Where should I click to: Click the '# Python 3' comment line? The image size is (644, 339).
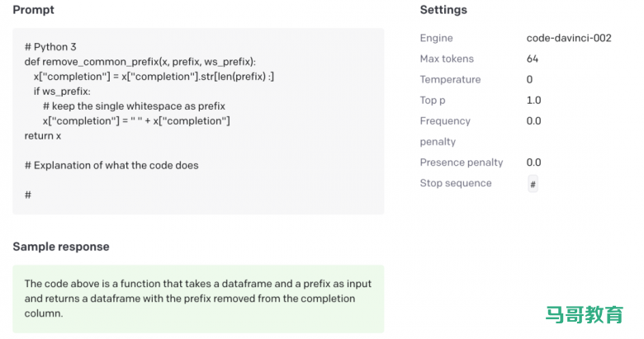tap(51, 47)
